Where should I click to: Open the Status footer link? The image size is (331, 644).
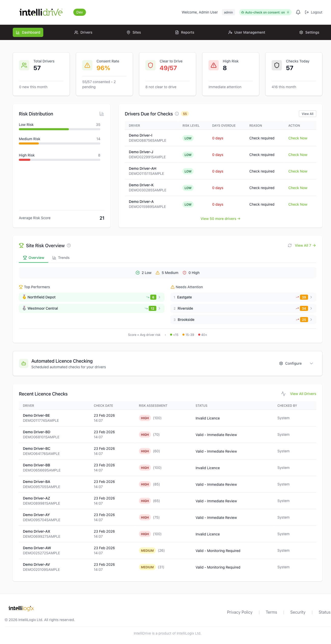coord(324,612)
